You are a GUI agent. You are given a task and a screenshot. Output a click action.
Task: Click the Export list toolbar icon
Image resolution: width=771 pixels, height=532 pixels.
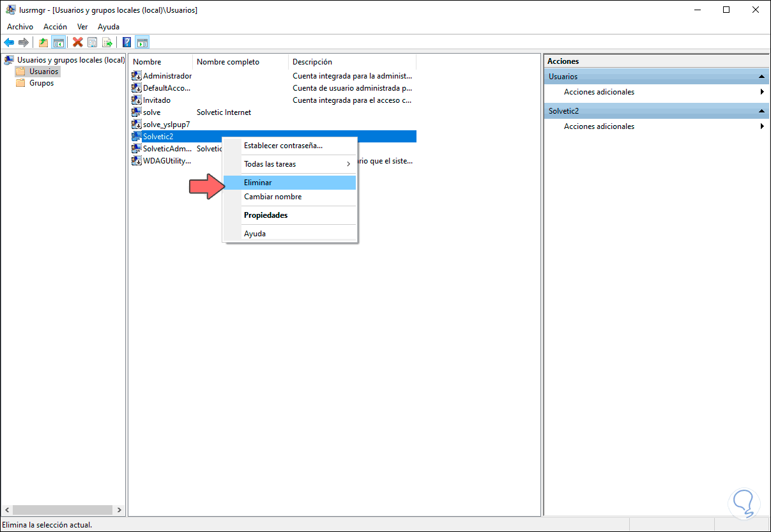[x=107, y=43]
